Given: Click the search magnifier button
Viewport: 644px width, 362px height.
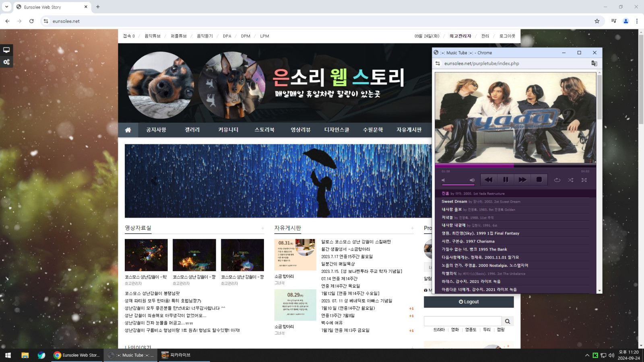Looking at the screenshot, I should (508, 321).
